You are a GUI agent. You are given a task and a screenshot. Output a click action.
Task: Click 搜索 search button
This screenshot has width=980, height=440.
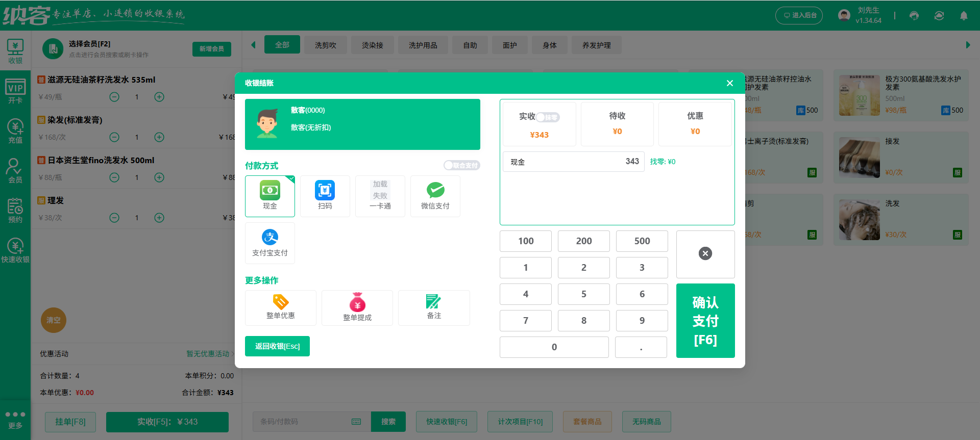388,422
